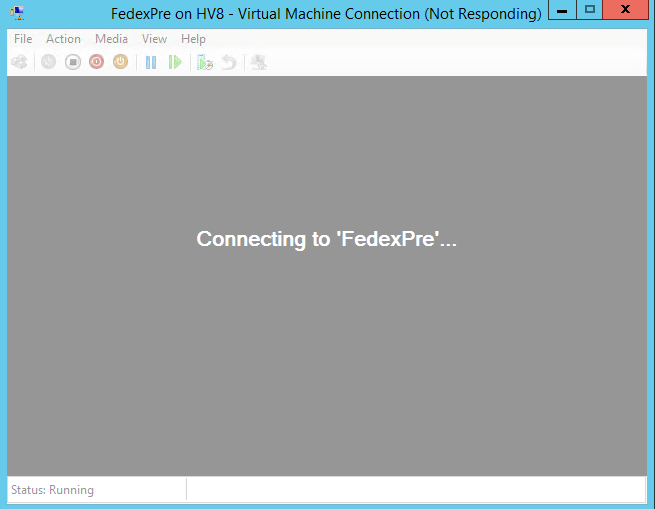Click the Ctrl+Alt+Del toolbar icon
655x509 pixels.
tap(19, 62)
